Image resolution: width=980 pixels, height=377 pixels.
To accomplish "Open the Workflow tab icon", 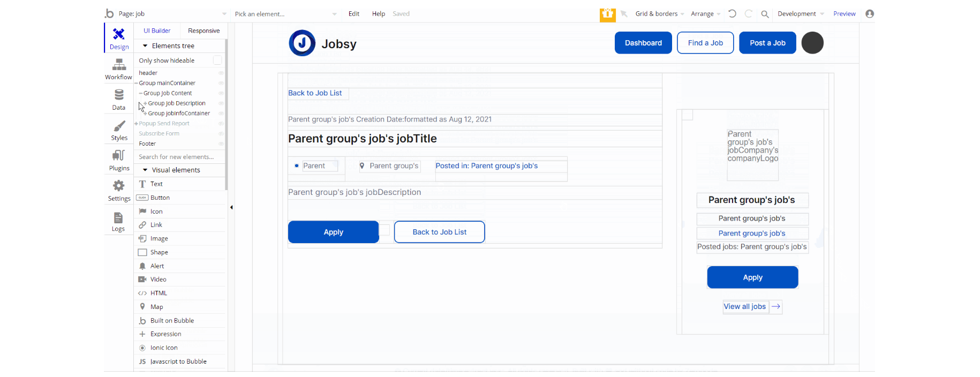I will 119,65.
